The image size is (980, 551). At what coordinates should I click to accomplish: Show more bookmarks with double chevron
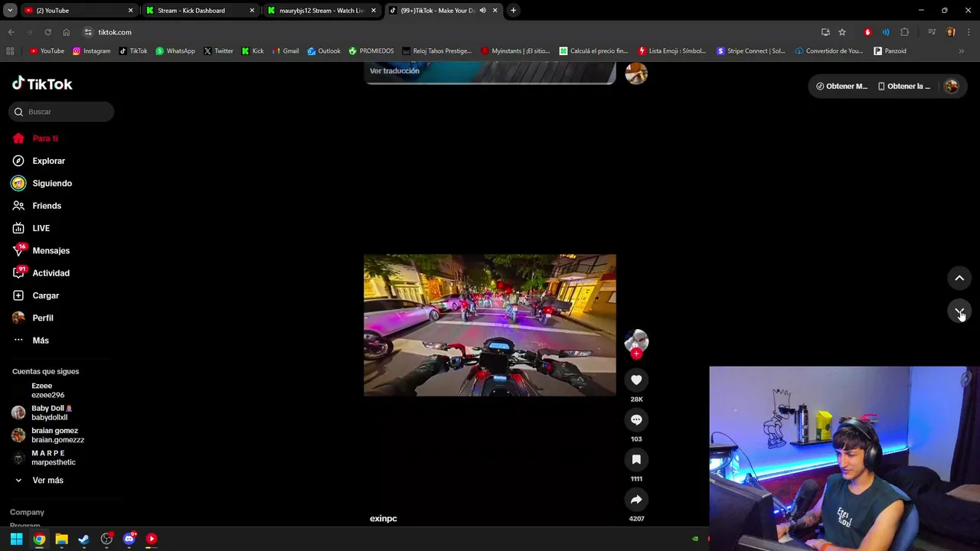[x=962, y=51]
